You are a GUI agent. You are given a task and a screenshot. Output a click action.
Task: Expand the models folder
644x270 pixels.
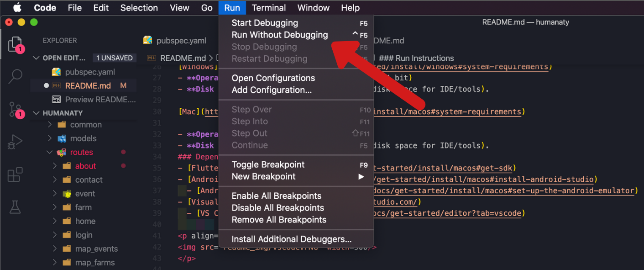tap(50, 138)
